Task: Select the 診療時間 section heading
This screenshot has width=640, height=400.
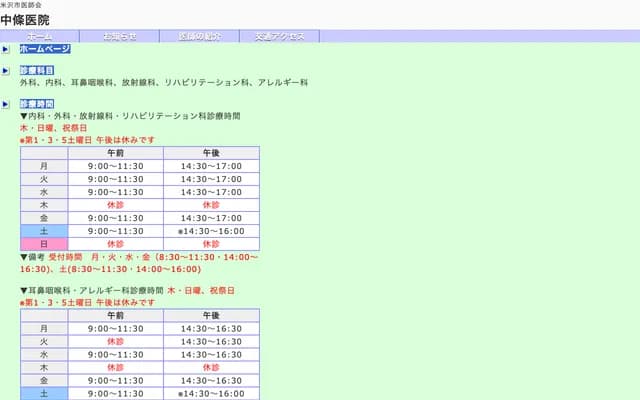Action: [x=37, y=104]
